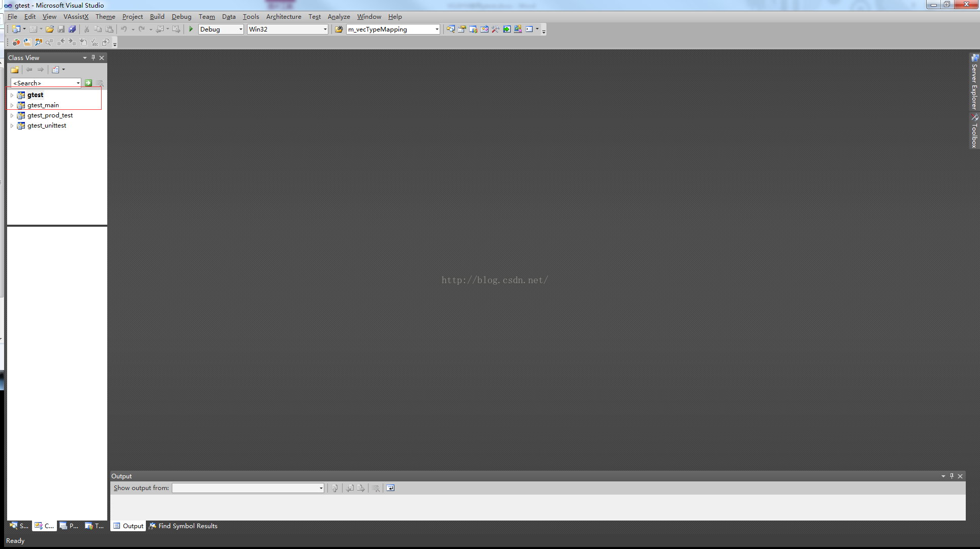
Task: Open the Debug menu
Action: coord(181,17)
